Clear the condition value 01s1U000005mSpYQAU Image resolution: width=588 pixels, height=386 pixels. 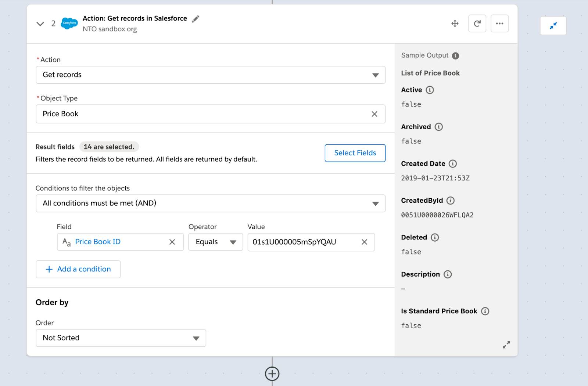[364, 242]
